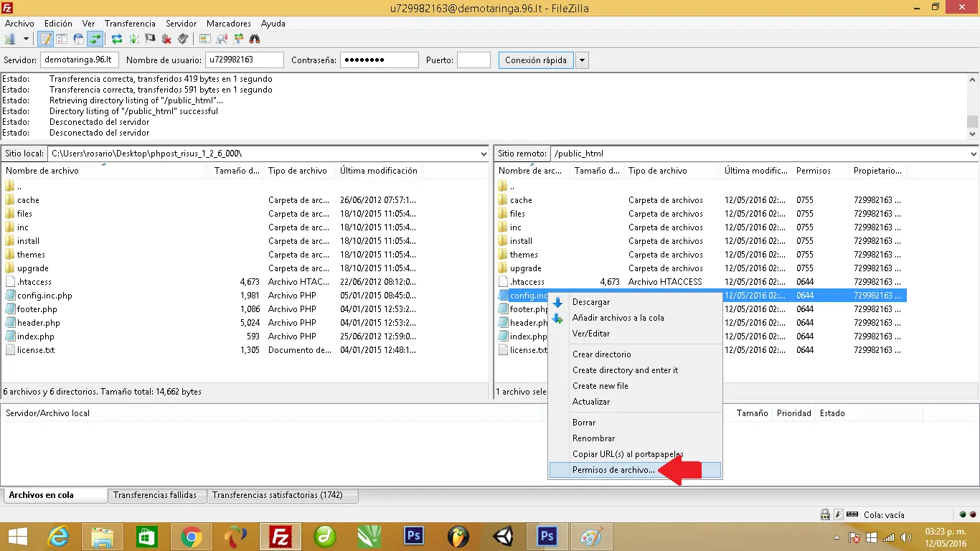Screen dimensions: 980x551
Task: Open the Edición menu
Action: 58,24
